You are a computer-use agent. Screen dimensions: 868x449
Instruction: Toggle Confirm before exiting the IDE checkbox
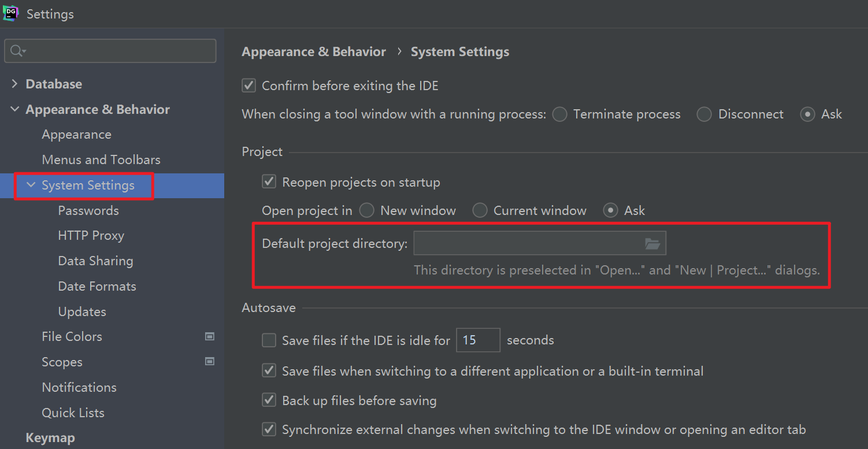[x=249, y=86]
